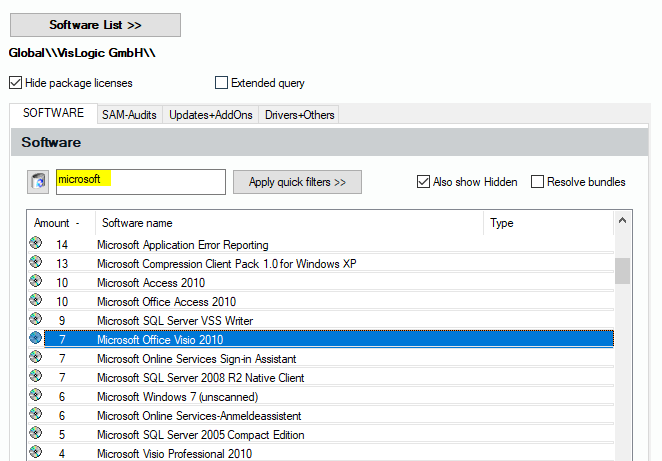Click icon of Microsoft Office Visio 2010 row
This screenshot has width=662, height=461.
coord(36,338)
